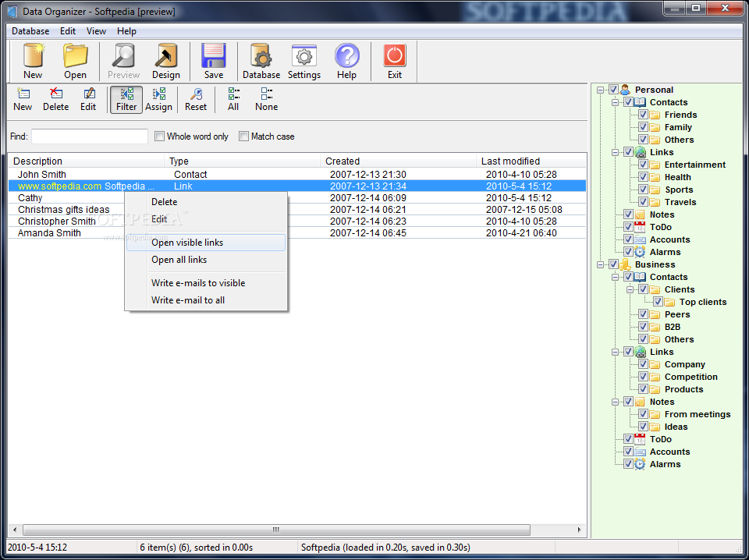Screen dimensions: 749x560
Task: Select the Personal Accounts tree item
Action: click(669, 239)
